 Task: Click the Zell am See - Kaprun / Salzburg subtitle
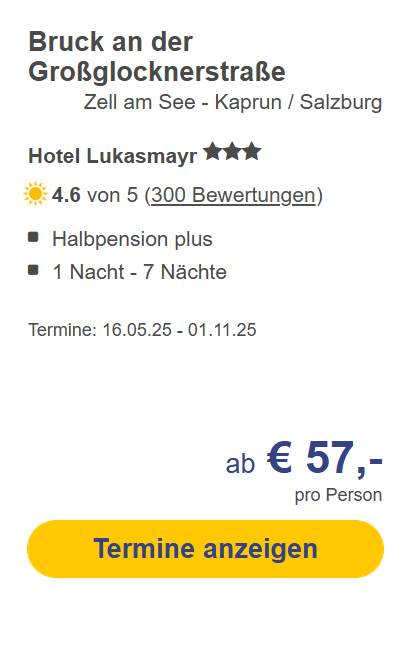[x=233, y=102]
